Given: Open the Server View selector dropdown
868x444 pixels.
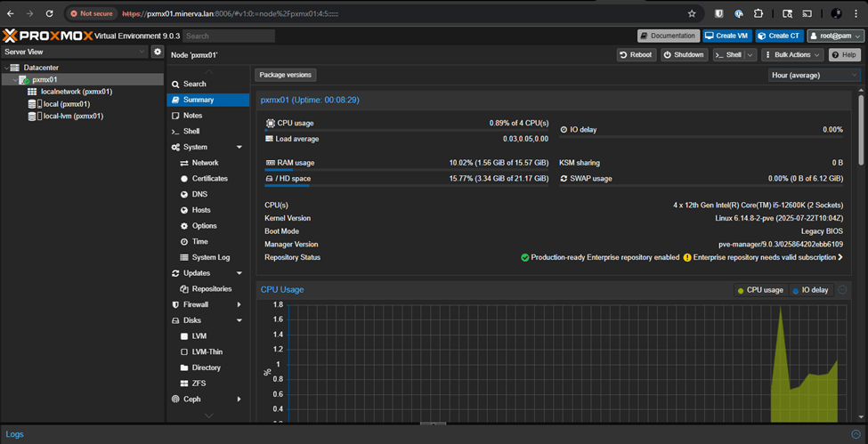Looking at the screenshot, I should pos(74,52).
